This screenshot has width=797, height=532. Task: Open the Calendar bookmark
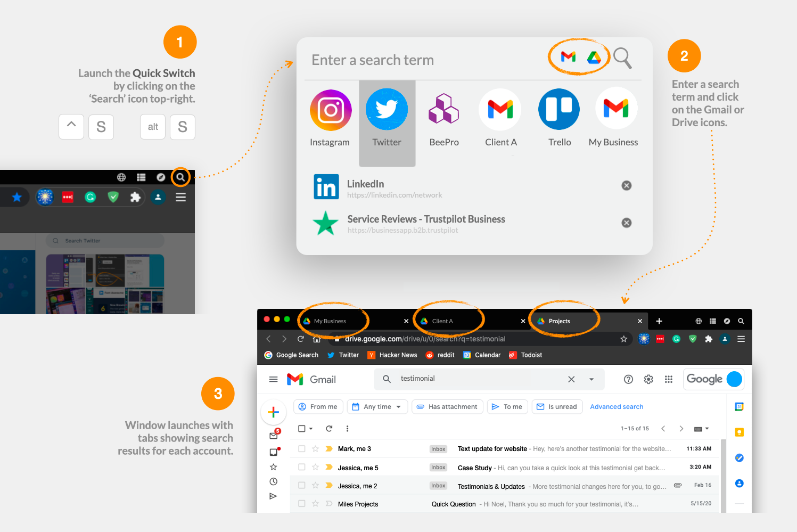482,355
